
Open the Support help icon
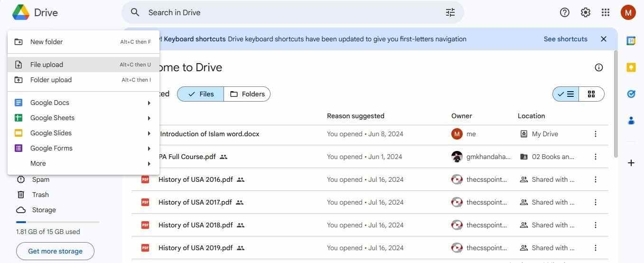click(x=565, y=12)
